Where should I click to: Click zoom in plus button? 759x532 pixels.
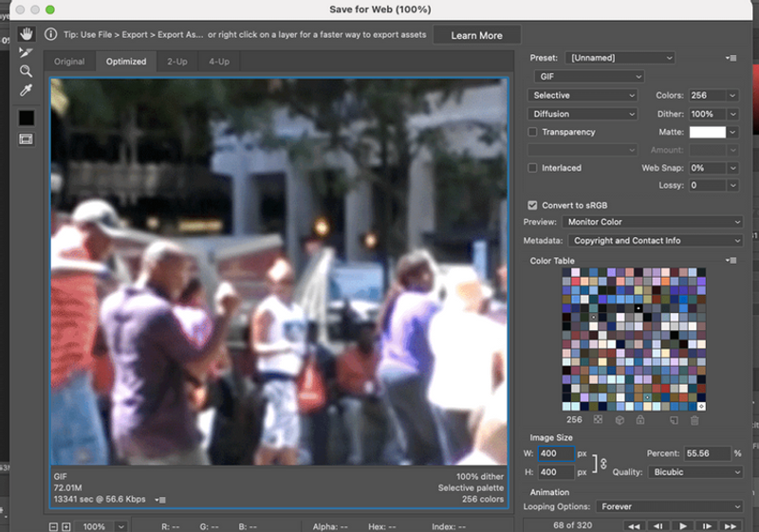pyautogui.click(x=66, y=526)
